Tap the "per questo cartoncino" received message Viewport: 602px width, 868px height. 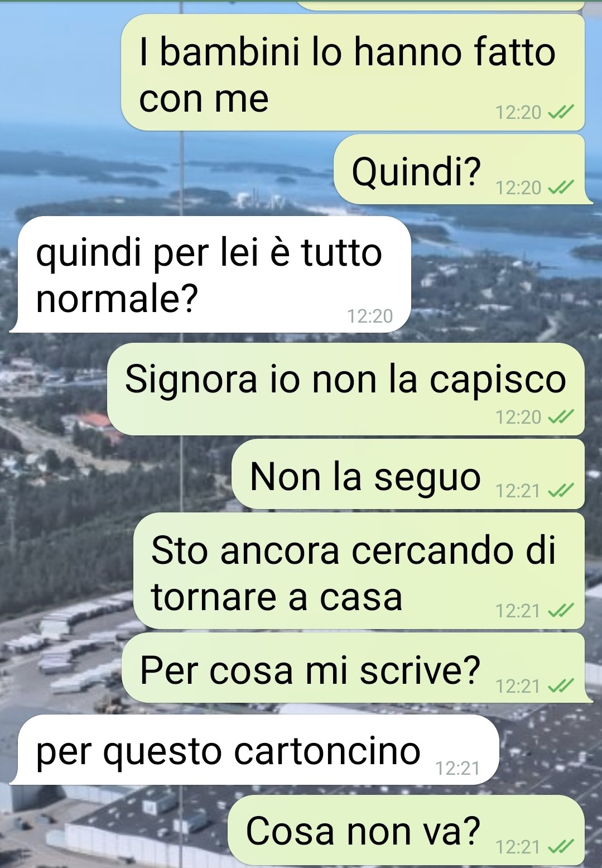[x=254, y=750]
